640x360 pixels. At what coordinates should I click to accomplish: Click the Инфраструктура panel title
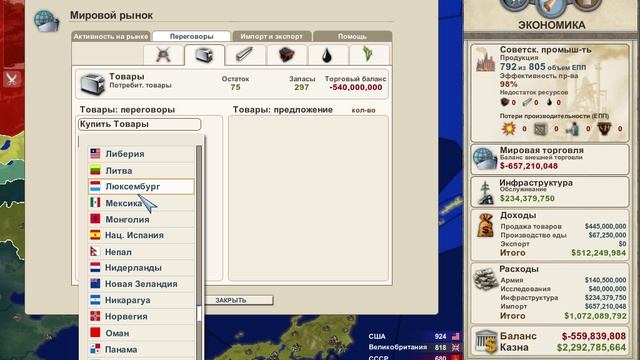pyautogui.click(x=536, y=183)
